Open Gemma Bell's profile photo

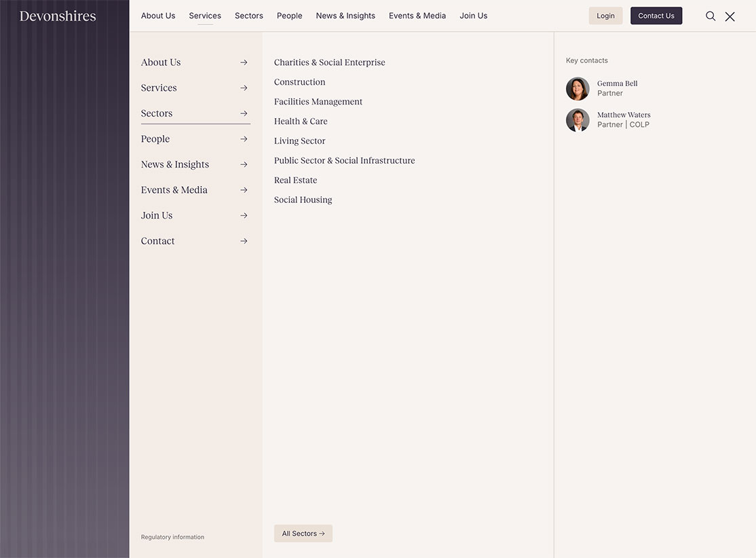(x=578, y=89)
